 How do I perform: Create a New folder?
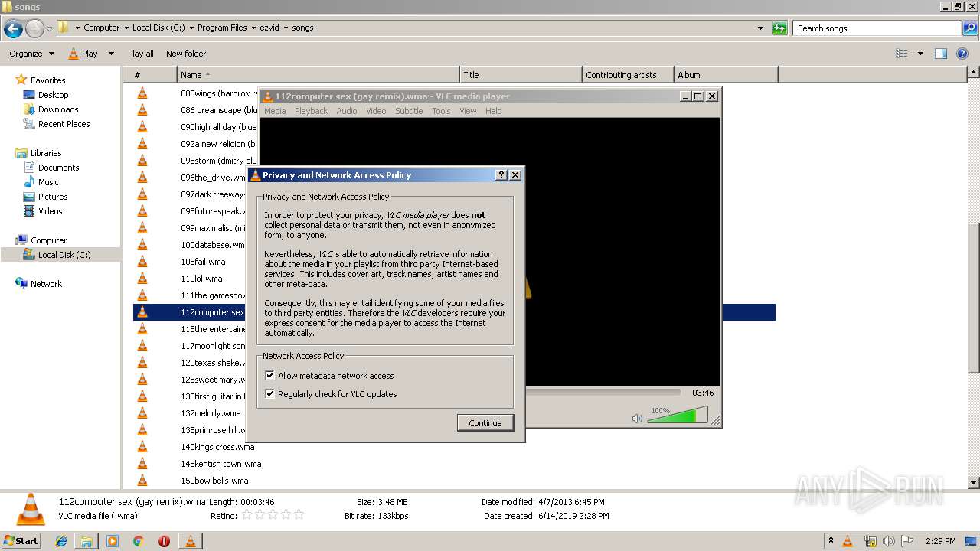coord(186,54)
